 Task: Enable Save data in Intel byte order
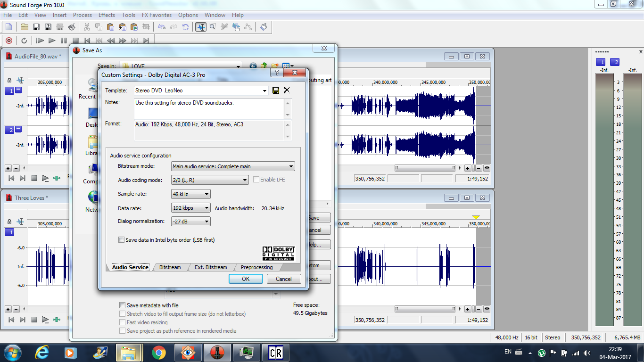[122, 240]
